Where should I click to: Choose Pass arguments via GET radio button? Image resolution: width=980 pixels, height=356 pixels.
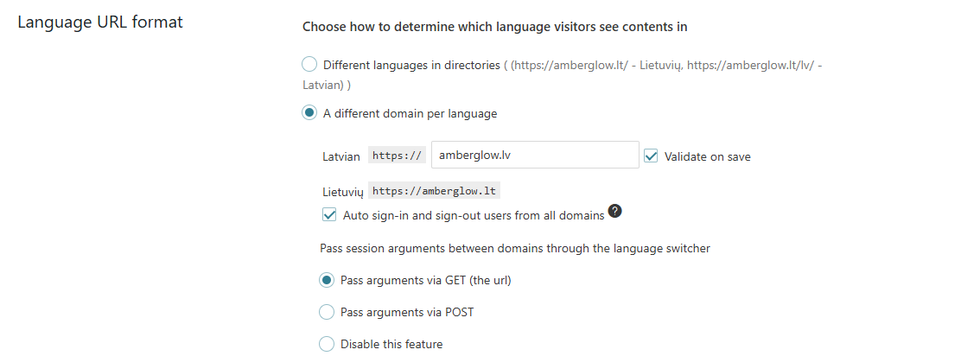click(327, 281)
